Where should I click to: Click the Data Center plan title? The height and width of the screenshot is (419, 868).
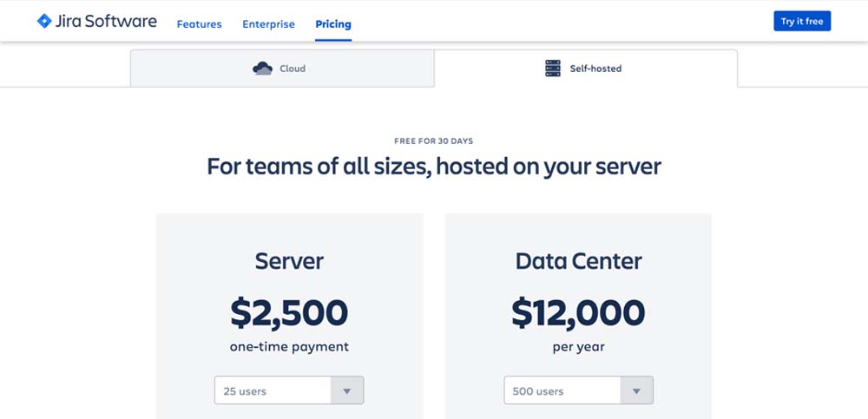[x=578, y=261]
